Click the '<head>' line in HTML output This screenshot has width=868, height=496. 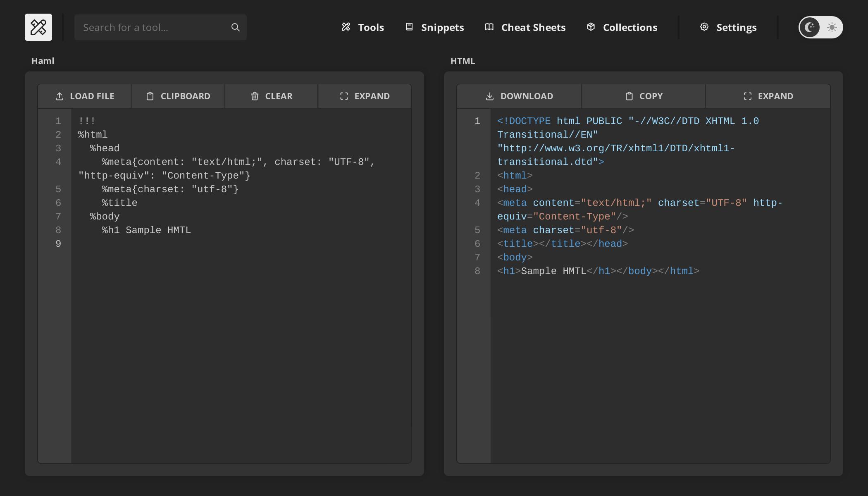pos(515,189)
